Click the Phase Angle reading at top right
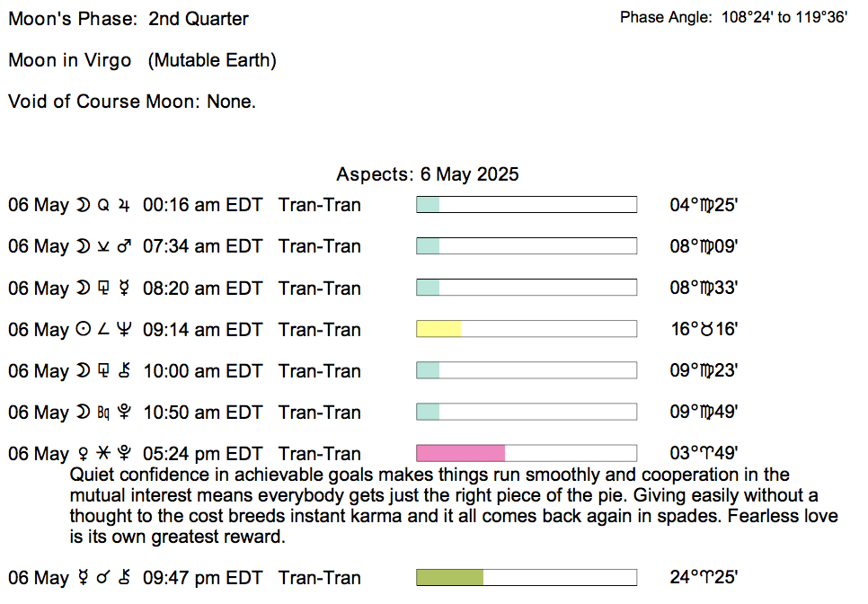868x604 pixels. pos(733,18)
